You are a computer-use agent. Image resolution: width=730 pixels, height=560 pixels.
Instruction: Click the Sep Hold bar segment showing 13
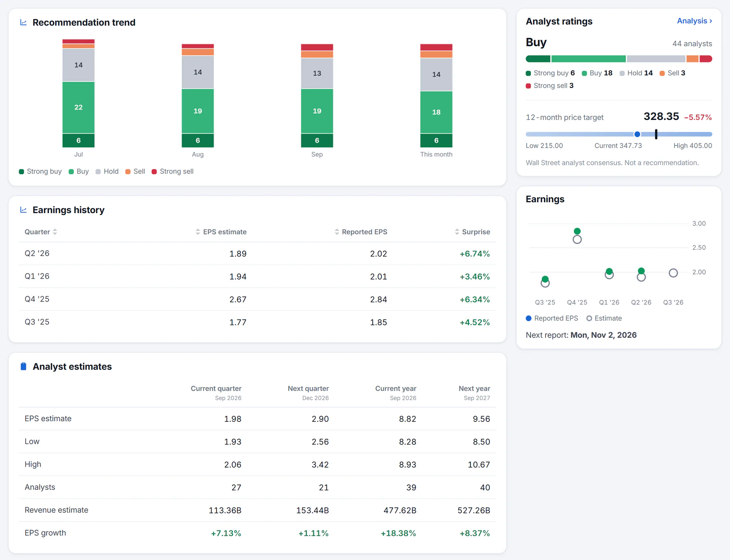(317, 73)
